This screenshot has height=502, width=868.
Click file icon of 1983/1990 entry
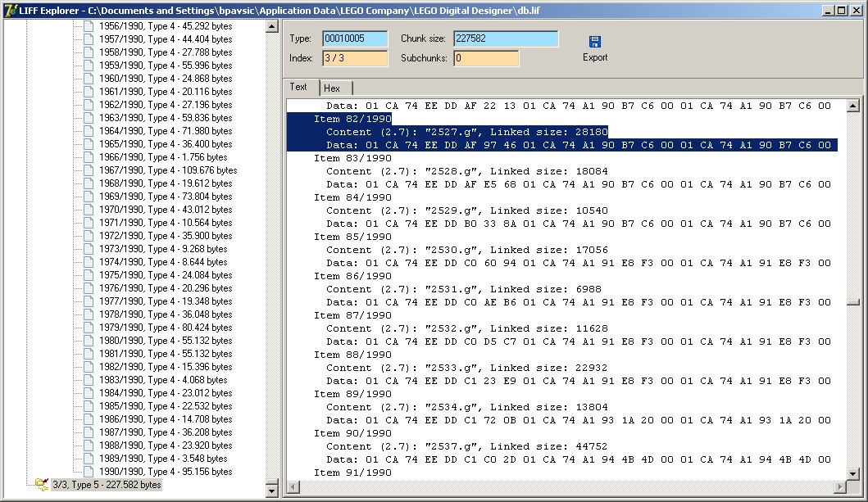(x=89, y=380)
